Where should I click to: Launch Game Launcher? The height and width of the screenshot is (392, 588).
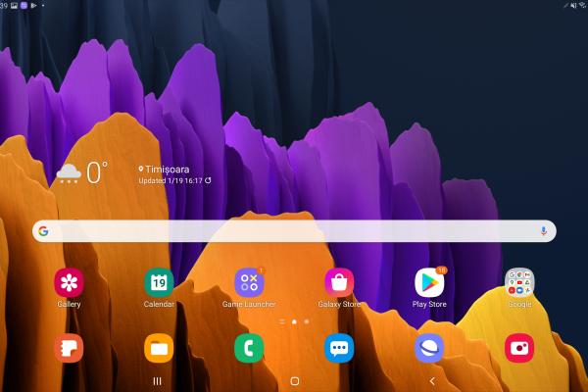click(249, 283)
